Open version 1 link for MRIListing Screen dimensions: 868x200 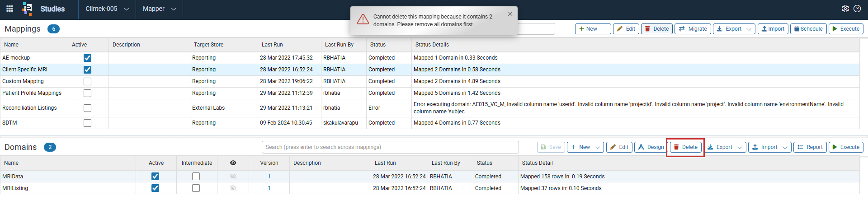pyautogui.click(x=269, y=188)
